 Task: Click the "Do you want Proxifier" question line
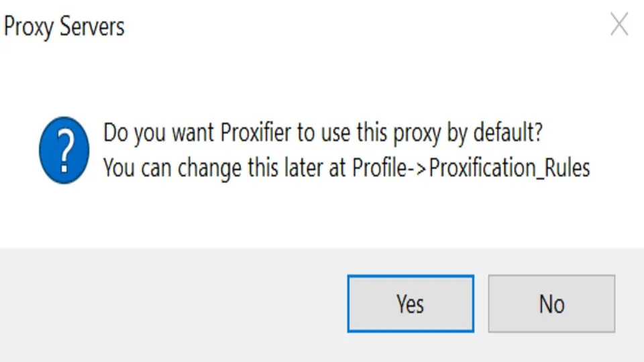[x=322, y=133]
